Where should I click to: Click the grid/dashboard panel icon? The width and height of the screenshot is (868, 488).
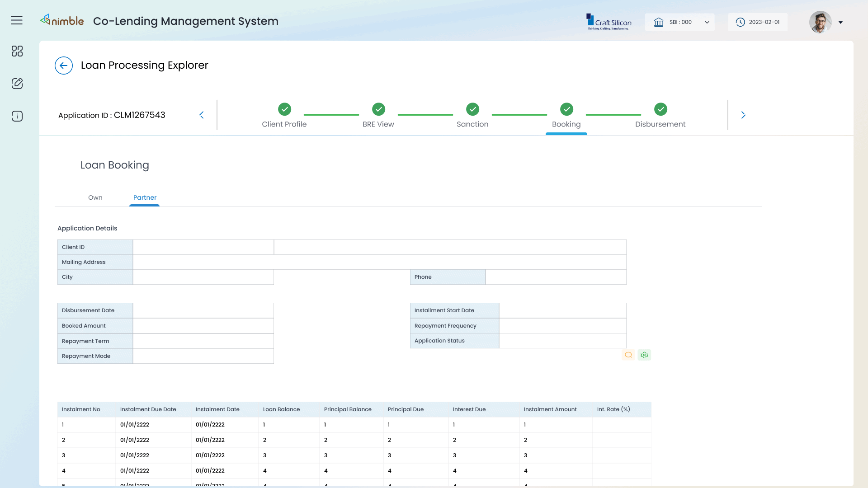(x=17, y=51)
